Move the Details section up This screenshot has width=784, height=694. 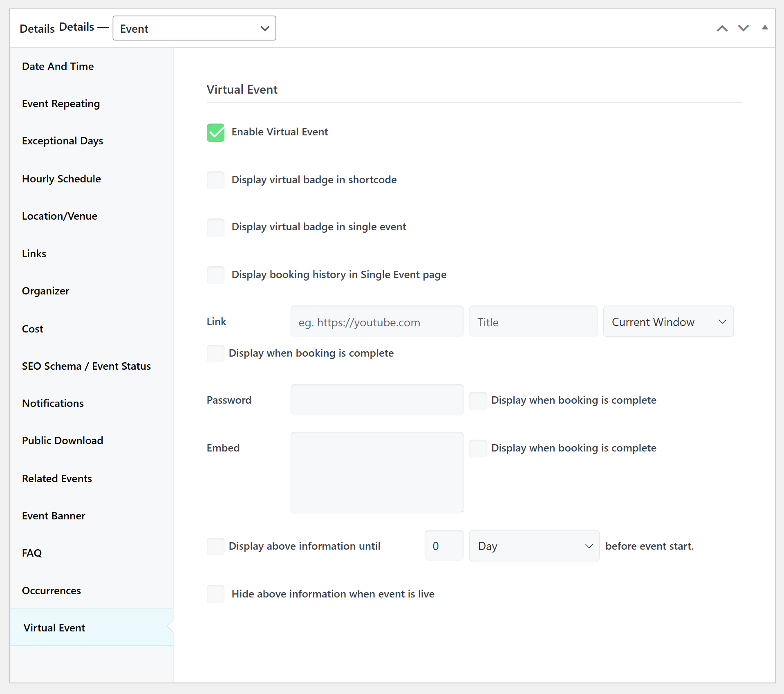tap(722, 28)
